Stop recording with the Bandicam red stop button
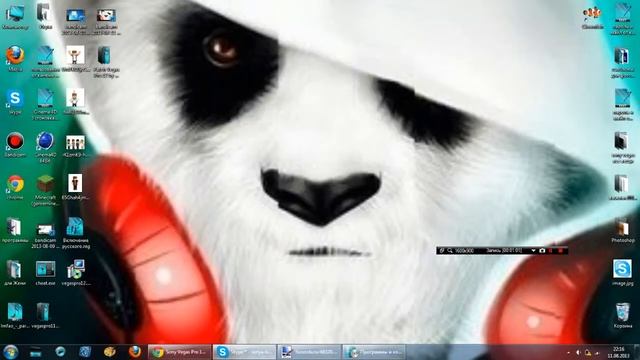Viewport: 640px width, 360px height. pyautogui.click(x=560, y=251)
